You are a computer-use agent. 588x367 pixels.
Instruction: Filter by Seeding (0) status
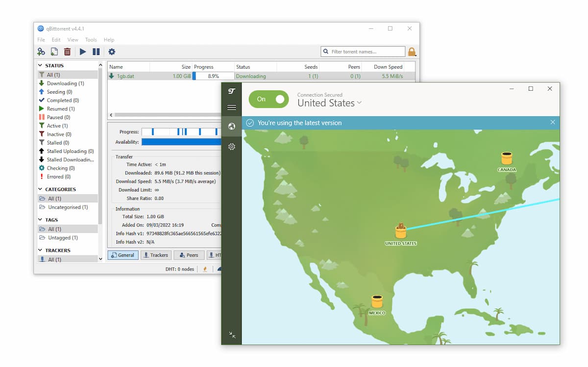tap(68, 92)
